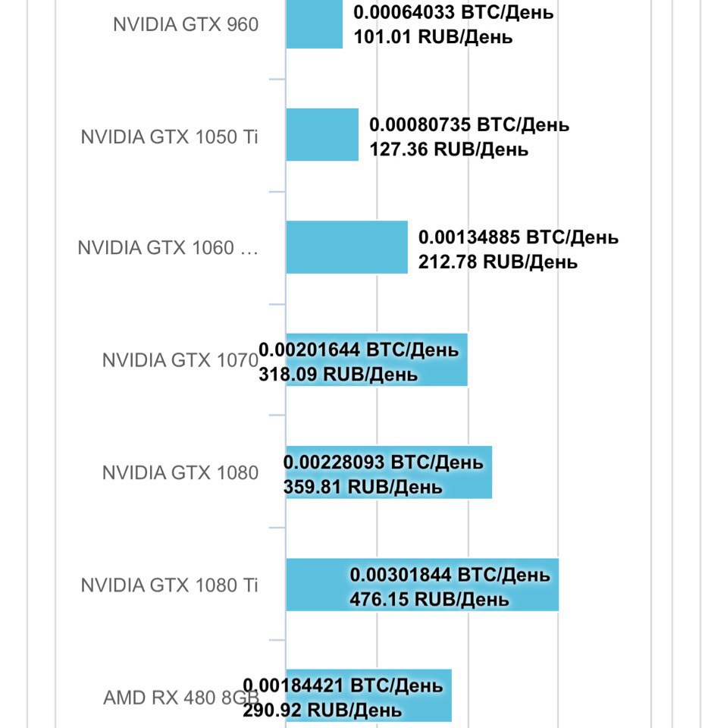
Task: Select the 0.00301844 BTC/День value label
Action: (450, 575)
